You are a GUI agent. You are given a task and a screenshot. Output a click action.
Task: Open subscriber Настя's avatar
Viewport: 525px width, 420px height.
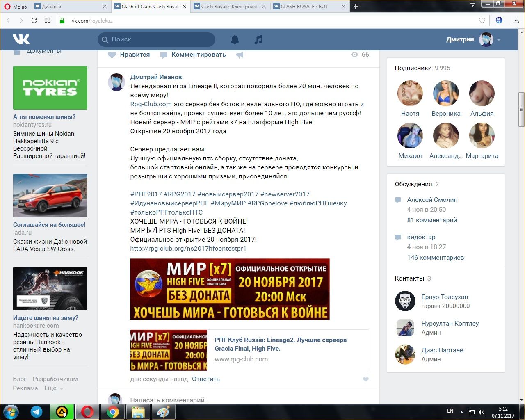point(410,93)
